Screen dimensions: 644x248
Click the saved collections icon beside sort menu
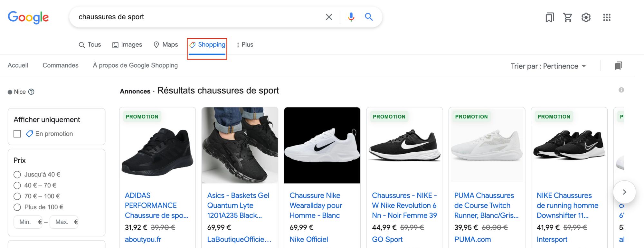tap(618, 66)
